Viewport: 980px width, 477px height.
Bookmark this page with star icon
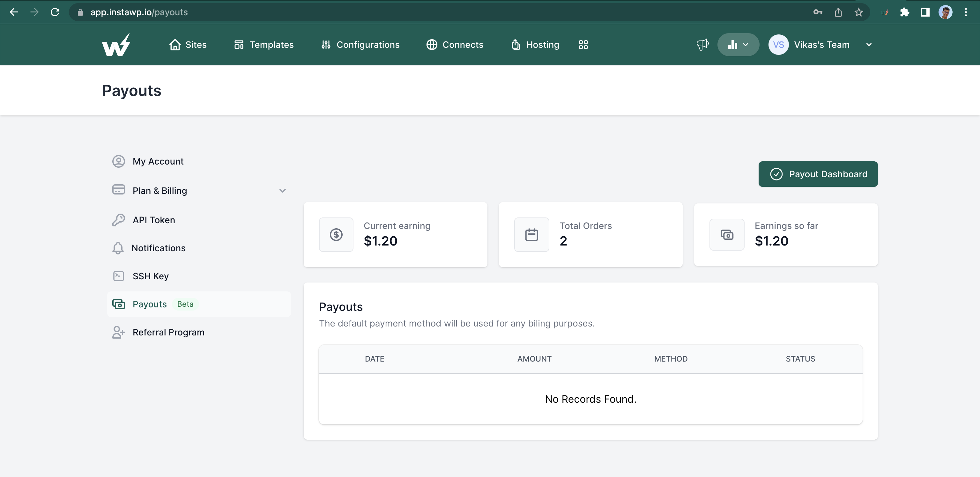click(859, 12)
